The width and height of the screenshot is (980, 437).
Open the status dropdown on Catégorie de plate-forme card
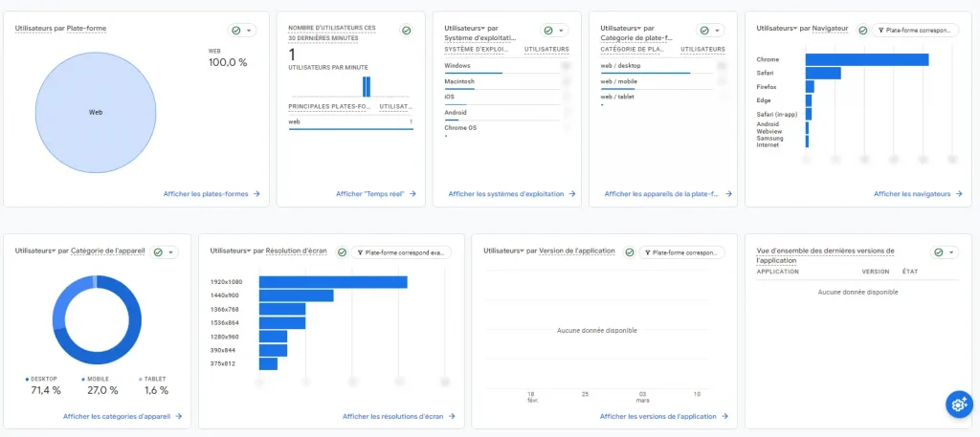click(711, 30)
